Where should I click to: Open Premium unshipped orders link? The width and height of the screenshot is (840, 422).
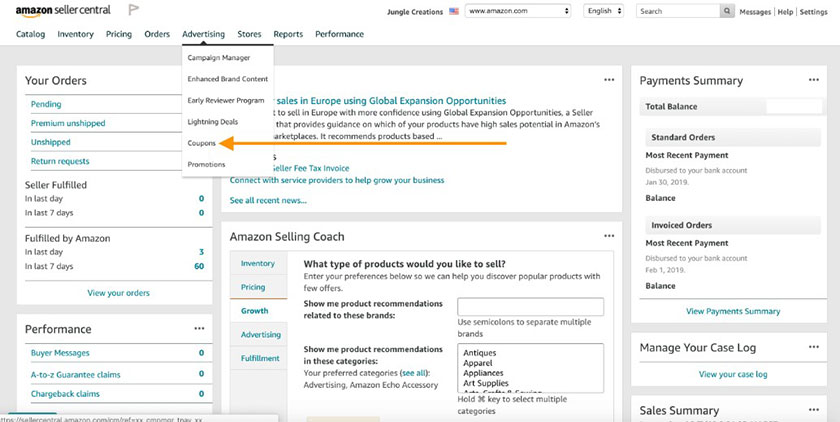point(68,123)
